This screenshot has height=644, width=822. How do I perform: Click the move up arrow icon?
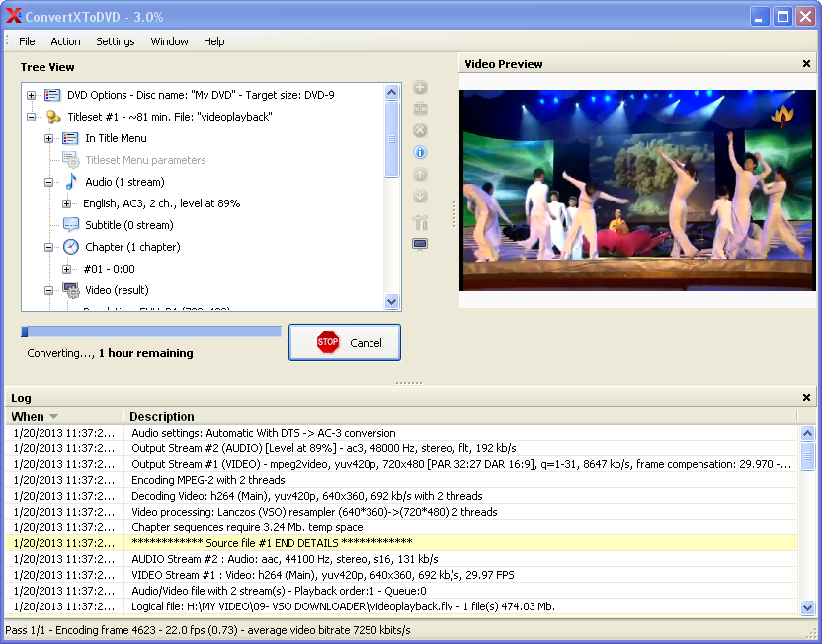[x=420, y=174]
